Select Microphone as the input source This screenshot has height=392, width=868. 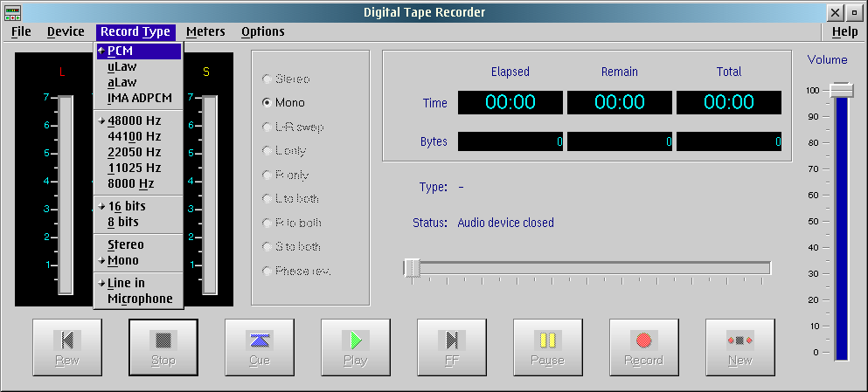pyautogui.click(x=140, y=299)
